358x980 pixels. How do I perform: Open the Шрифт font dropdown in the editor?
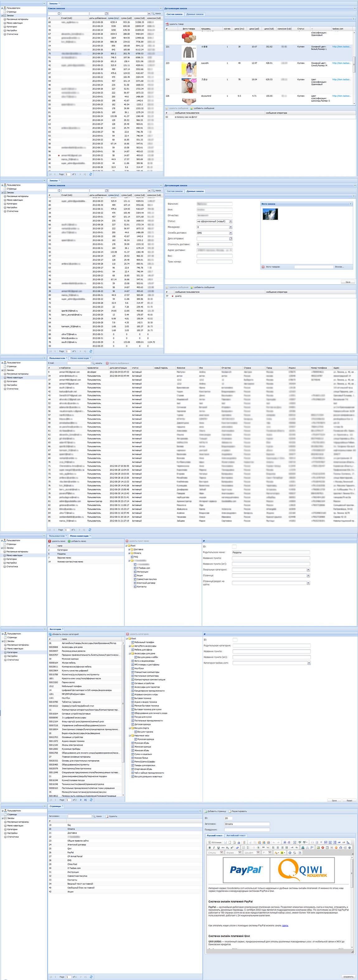(251, 853)
